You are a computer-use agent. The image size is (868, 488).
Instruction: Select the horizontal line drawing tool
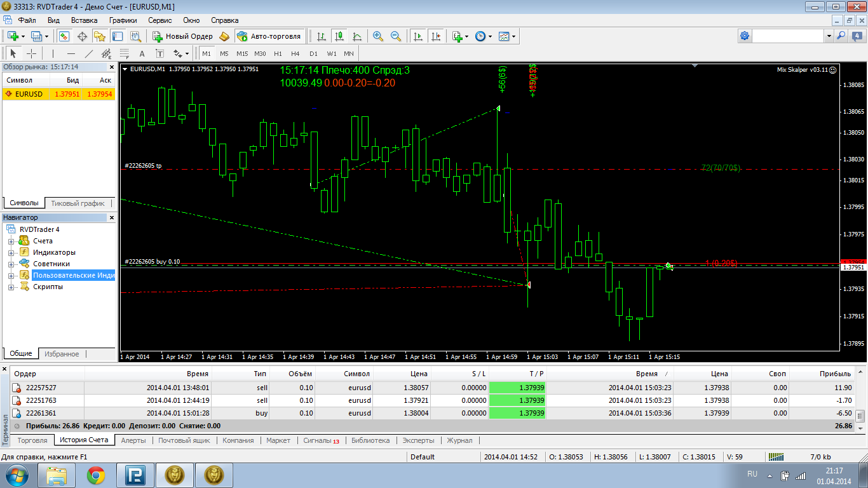click(71, 53)
